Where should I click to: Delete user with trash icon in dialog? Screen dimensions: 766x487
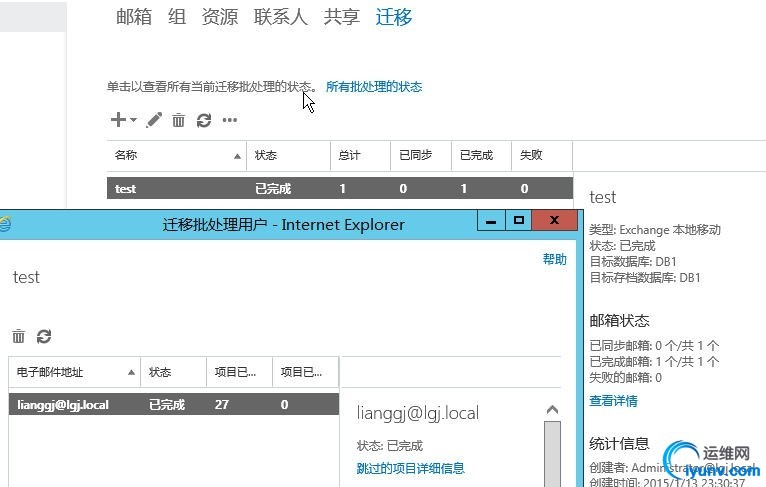(19, 336)
